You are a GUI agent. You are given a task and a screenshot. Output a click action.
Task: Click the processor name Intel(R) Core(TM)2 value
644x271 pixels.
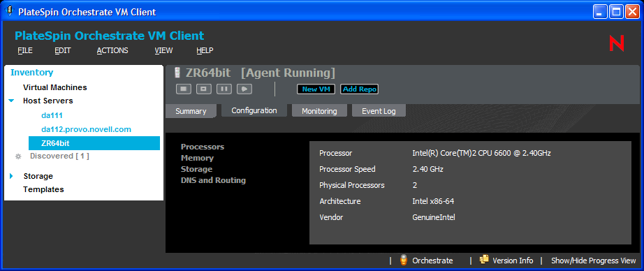[481, 153]
